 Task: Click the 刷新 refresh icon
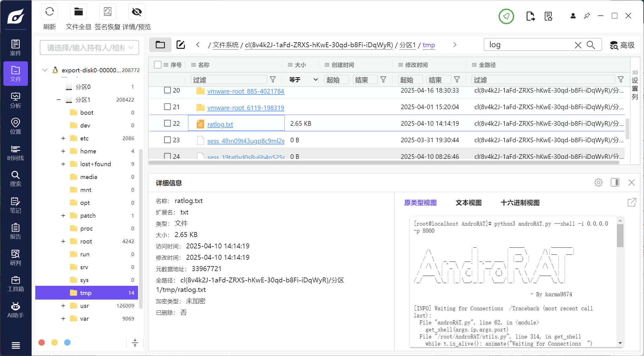click(49, 12)
